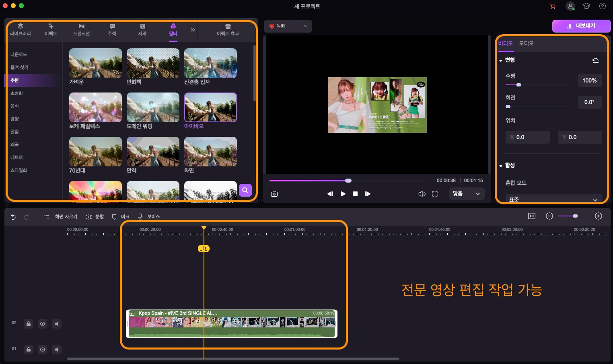The height and width of the screenshot is (364, 613).
Task: Switch to the 트랜지션 tab
Action: coord(81,30)
